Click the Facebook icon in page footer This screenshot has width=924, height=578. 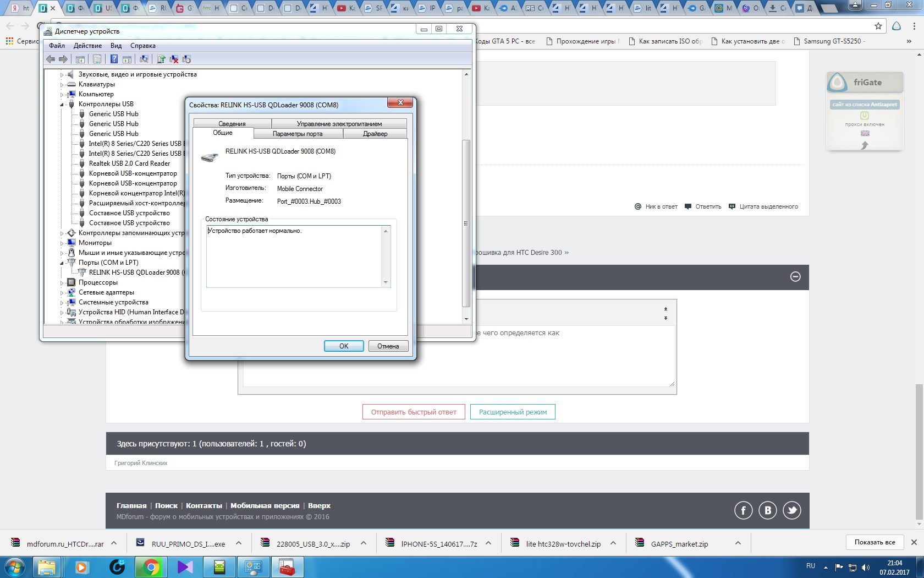743,510
